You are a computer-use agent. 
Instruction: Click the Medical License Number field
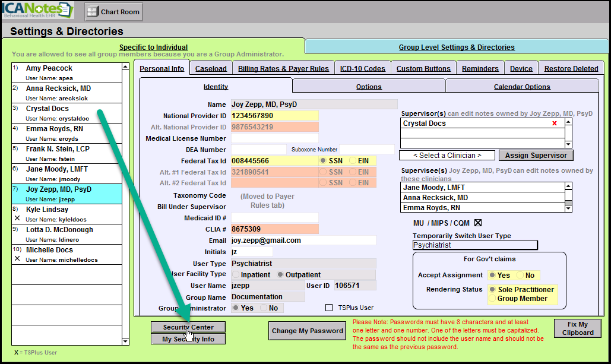pyautogui.click(x=274, y=138)
